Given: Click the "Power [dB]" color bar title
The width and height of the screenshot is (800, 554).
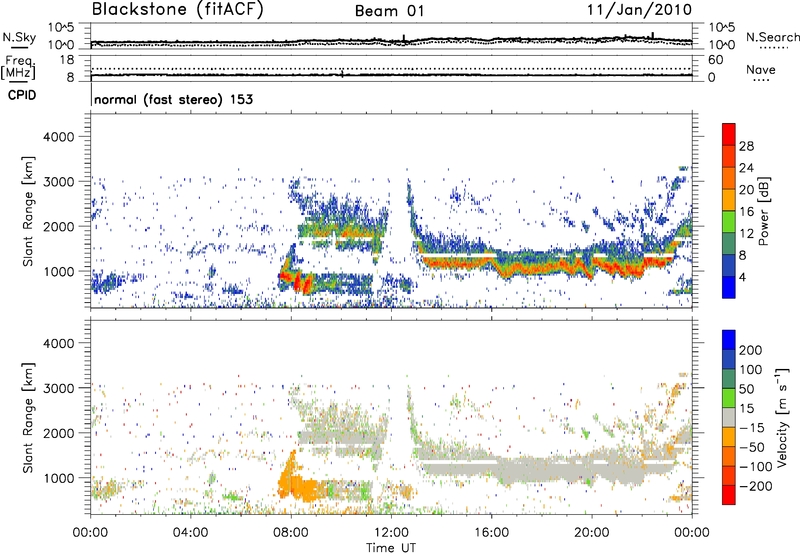Looking at the screenshot, I should (764, 211).
